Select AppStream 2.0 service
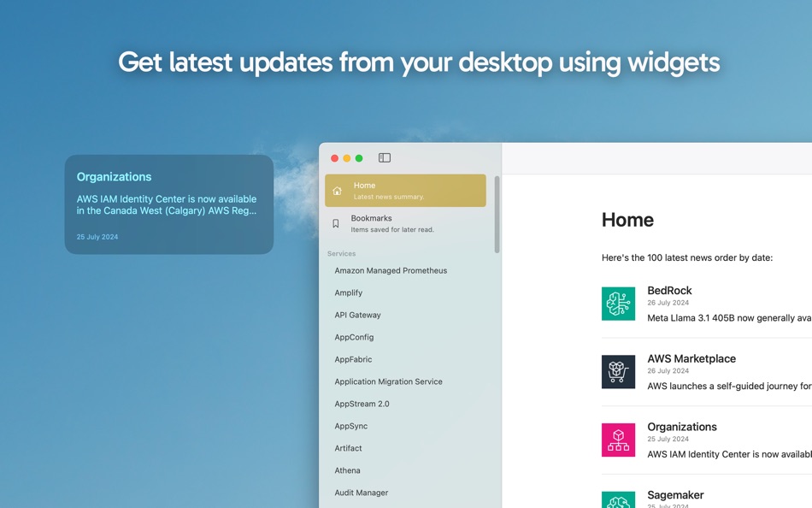 point(362,404)
